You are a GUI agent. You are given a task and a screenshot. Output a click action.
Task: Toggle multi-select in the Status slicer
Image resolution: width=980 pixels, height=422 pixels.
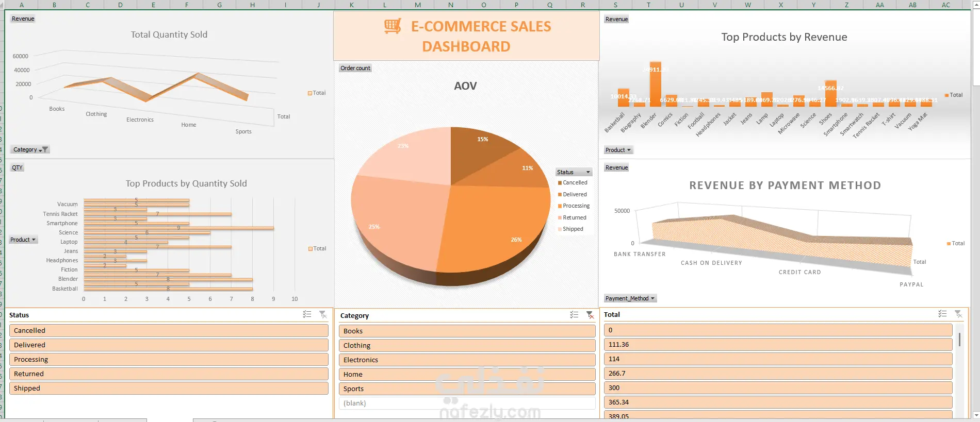click(x=307, y=314)
